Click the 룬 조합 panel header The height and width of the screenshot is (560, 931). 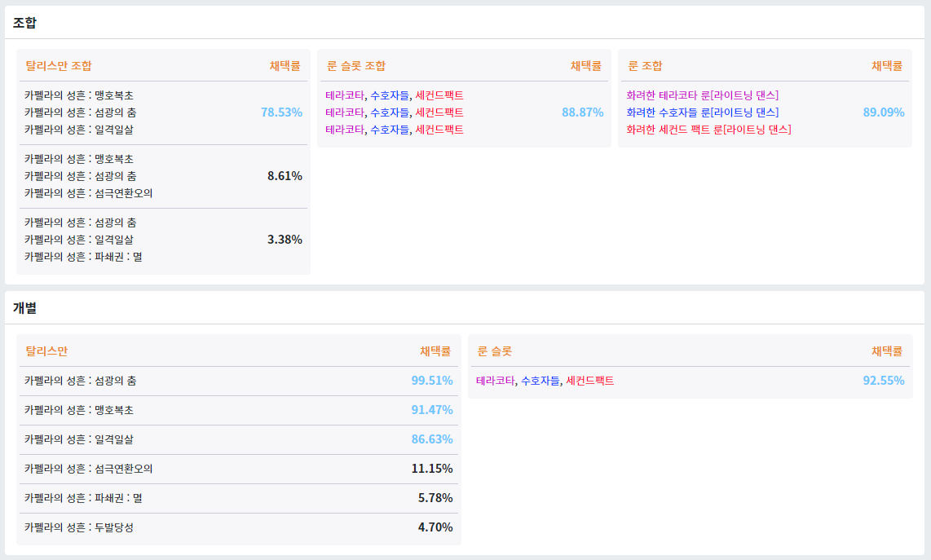644,66
